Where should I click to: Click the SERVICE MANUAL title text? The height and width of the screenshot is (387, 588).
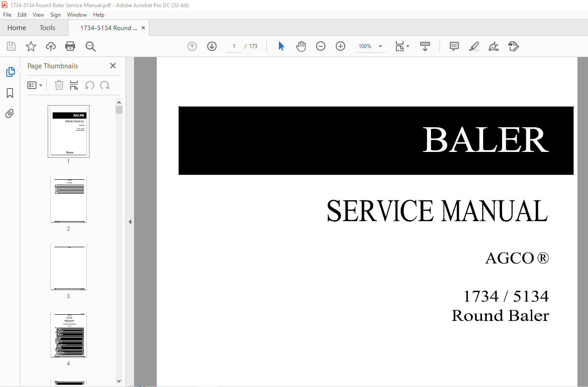(437, 210)
